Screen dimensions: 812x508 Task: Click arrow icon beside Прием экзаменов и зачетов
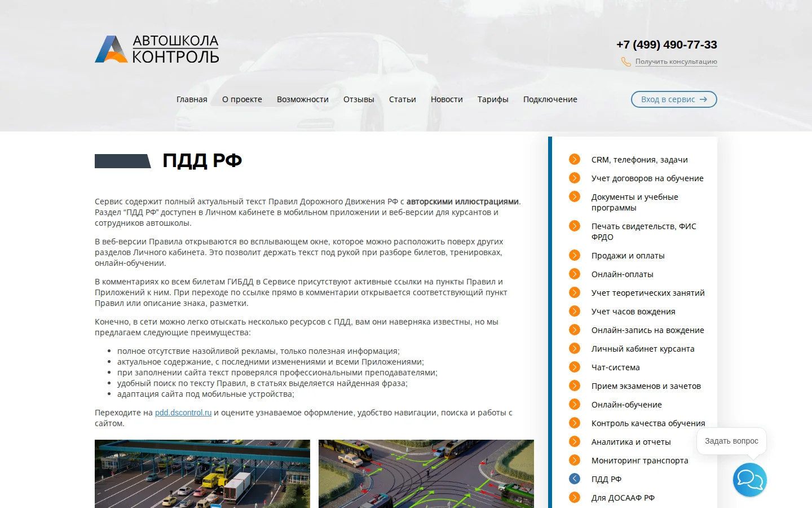pyautogui.click(x=575, y=386)
